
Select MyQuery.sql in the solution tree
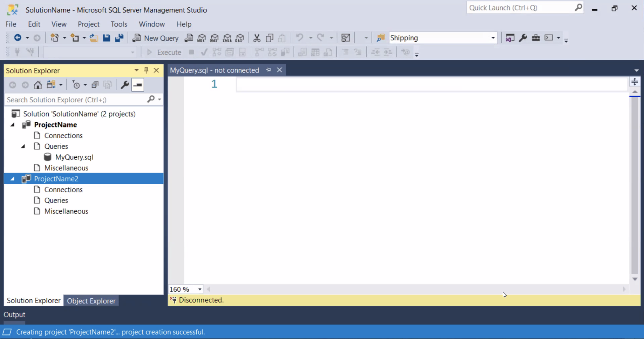click(74, 157)
